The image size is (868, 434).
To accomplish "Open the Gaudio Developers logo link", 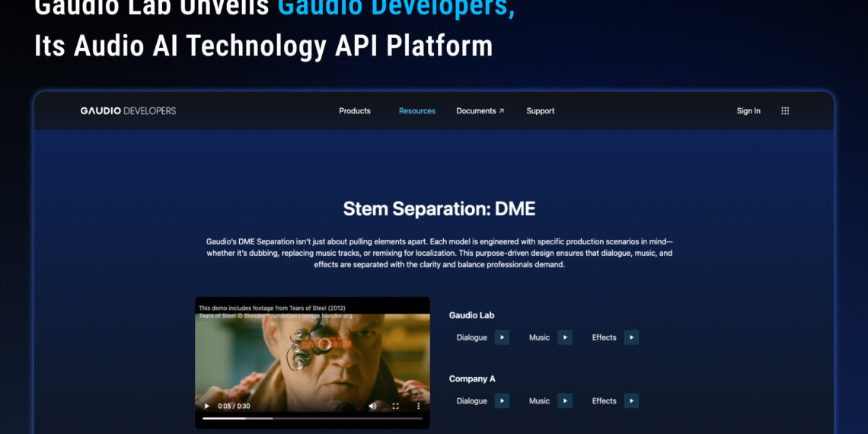I will click(x=129, y=110).
